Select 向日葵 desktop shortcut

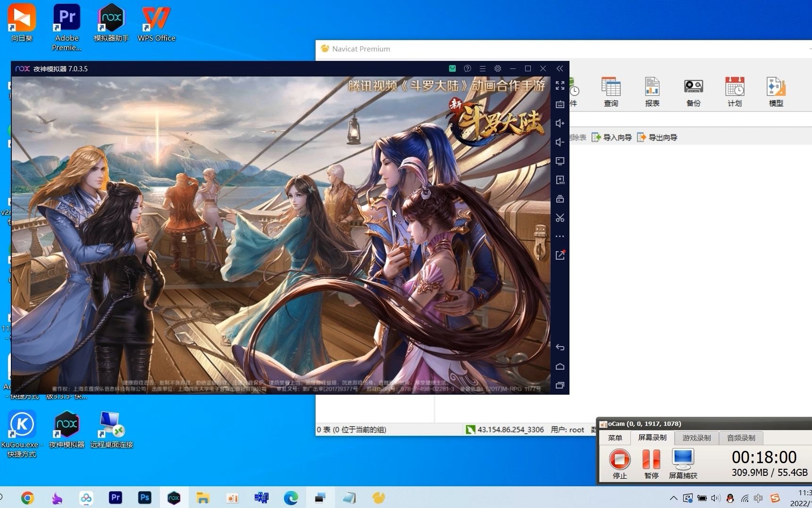pos(22,23)
